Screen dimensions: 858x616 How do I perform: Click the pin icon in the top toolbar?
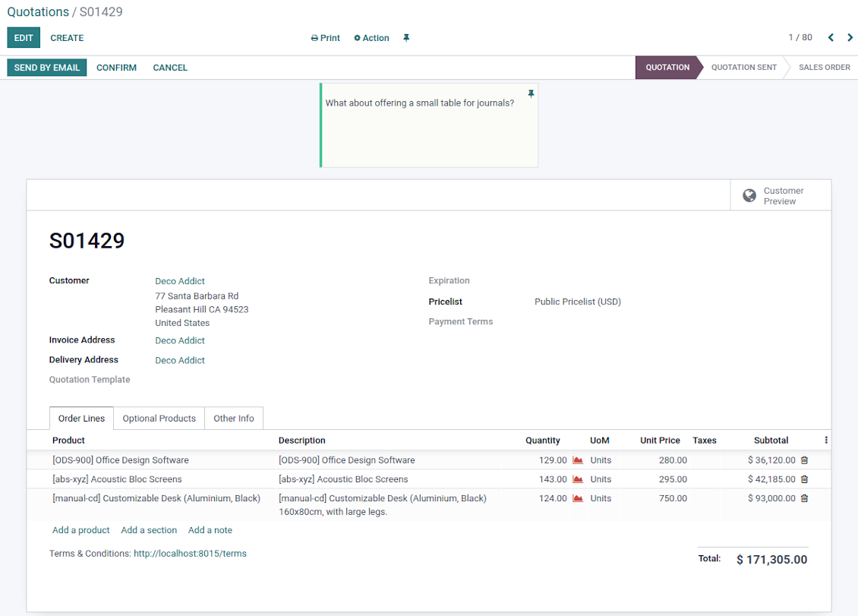tap(406, 38)
